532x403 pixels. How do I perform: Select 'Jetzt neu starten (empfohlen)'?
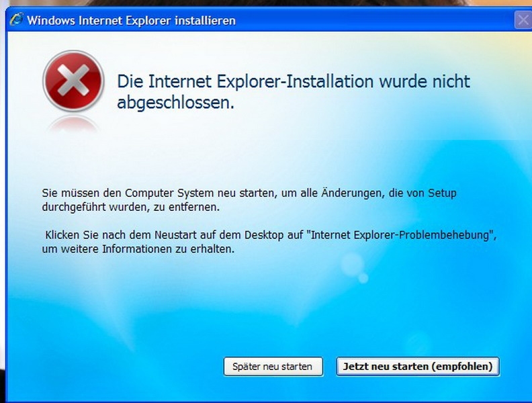pyautogui.click(x=418, y=366)
